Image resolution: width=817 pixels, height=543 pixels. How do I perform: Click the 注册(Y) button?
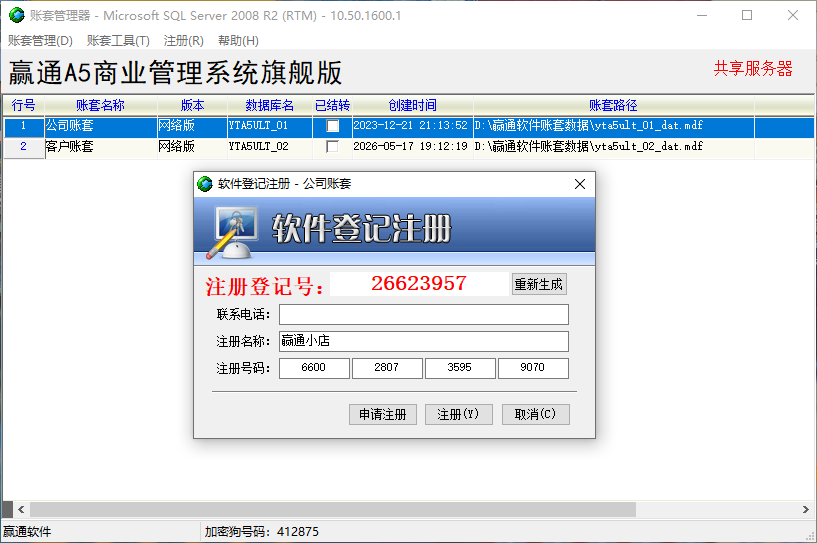459,414
